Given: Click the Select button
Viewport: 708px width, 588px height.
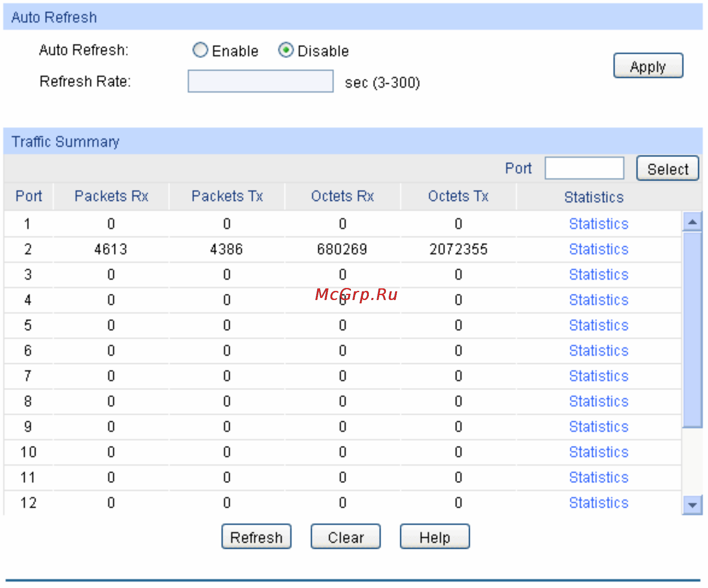Looking at the screenshot, I should [x=668, y=168].
